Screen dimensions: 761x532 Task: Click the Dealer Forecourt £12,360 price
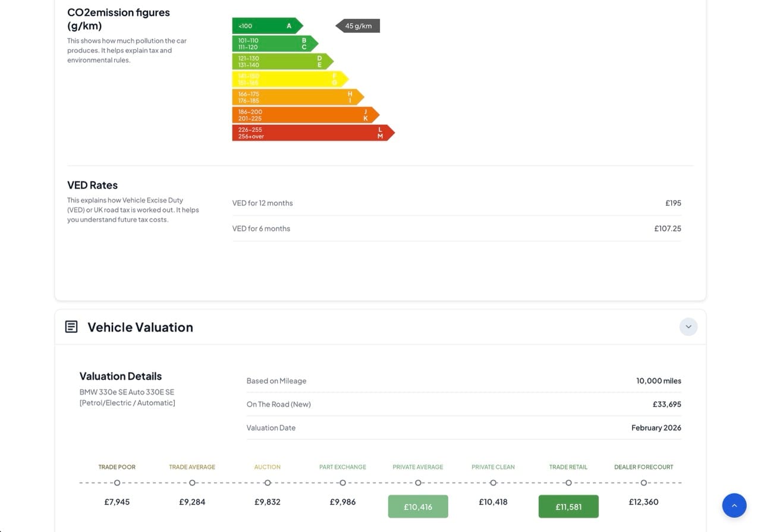point(643,502)
